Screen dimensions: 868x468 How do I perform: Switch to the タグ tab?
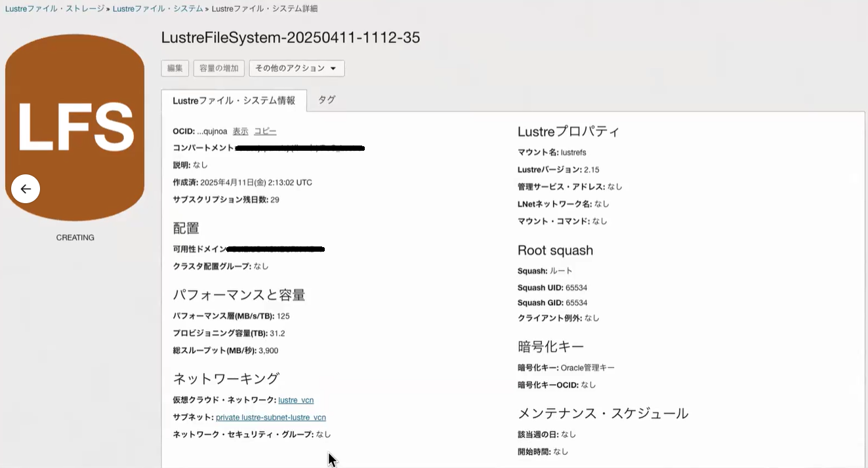tap(327, 100)
